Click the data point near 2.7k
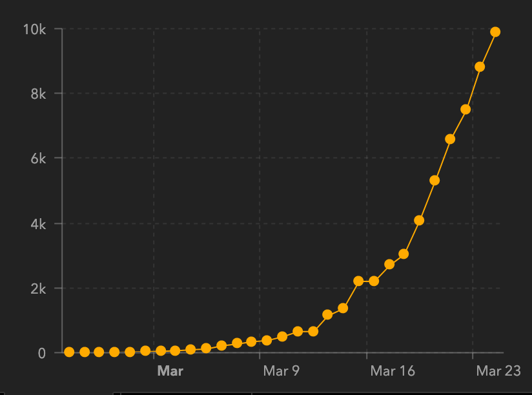532x395 pixels. click(389, 264)
